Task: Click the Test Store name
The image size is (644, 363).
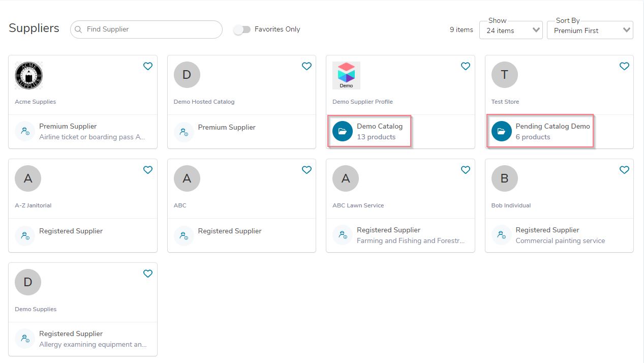Action: (x=505, y=102)
